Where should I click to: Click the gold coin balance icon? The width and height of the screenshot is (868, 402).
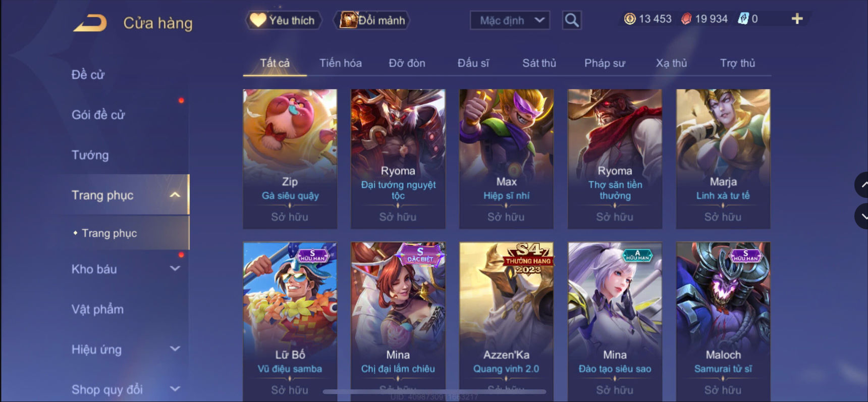[x=629, y=19]
